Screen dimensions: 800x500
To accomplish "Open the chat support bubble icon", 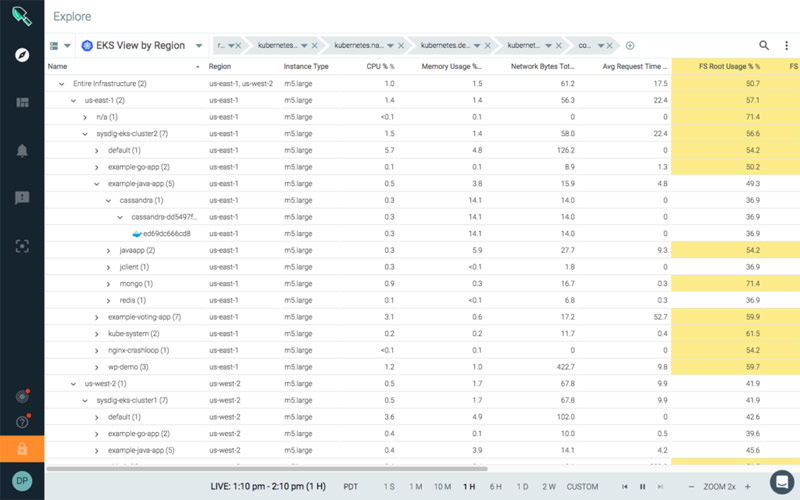I will [x=782, y=481].
